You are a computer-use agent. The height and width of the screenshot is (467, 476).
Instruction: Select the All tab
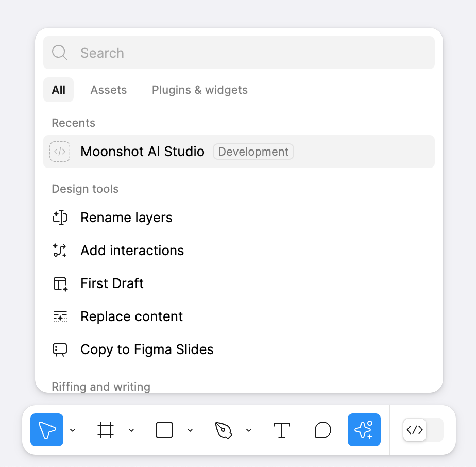click(58, 90)
